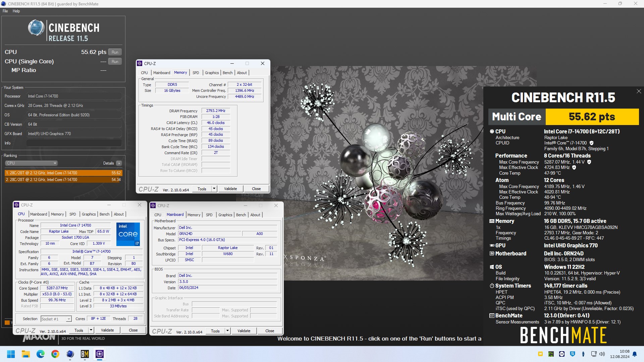644x362 pixels.
Task: Click the 2793.2 MHz DRAM Frequency value
Action: (216, 111)
